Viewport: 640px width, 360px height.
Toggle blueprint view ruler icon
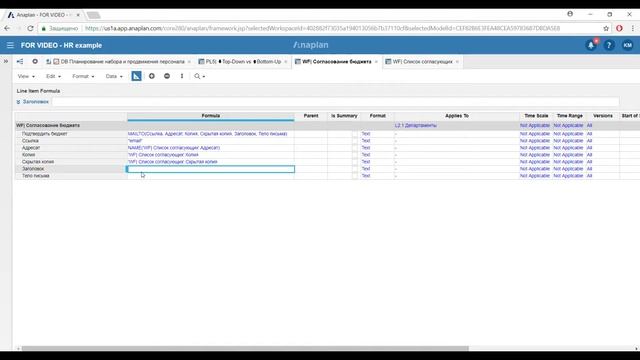(136, 76)
